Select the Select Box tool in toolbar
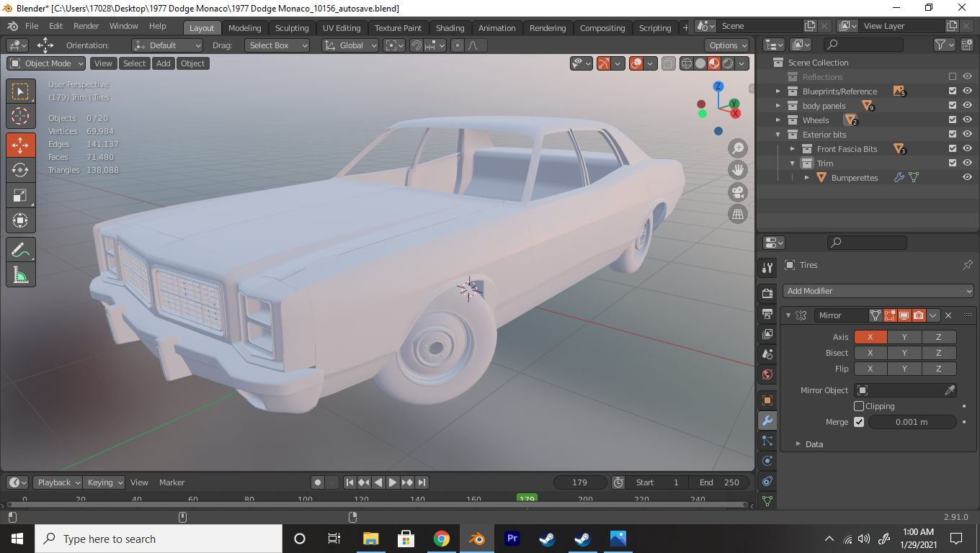This screenshot has width=980, height=553. click(x=20, y=91)
